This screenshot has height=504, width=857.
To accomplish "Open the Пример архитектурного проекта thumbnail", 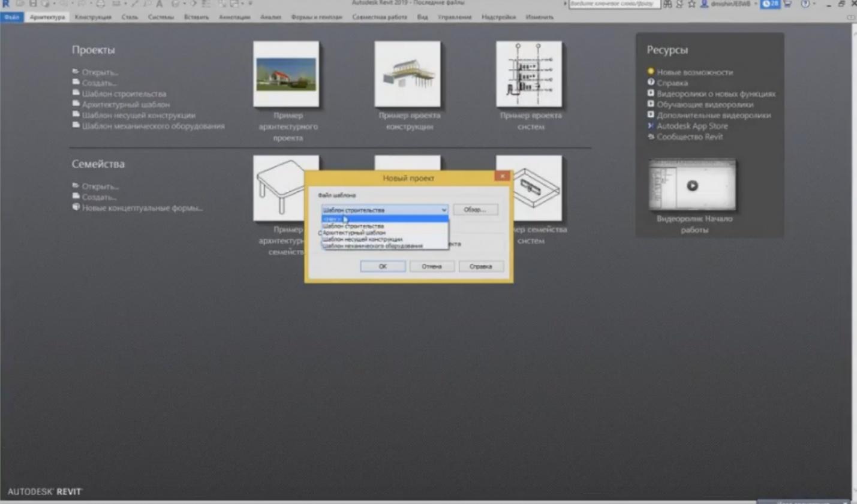I will [286, 74].
